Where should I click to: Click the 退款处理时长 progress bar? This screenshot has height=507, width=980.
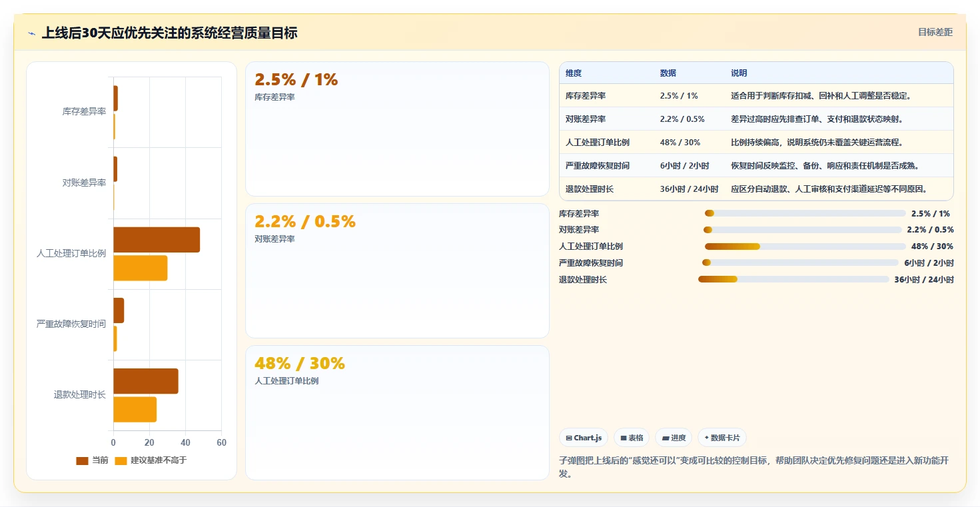point(793,279)
